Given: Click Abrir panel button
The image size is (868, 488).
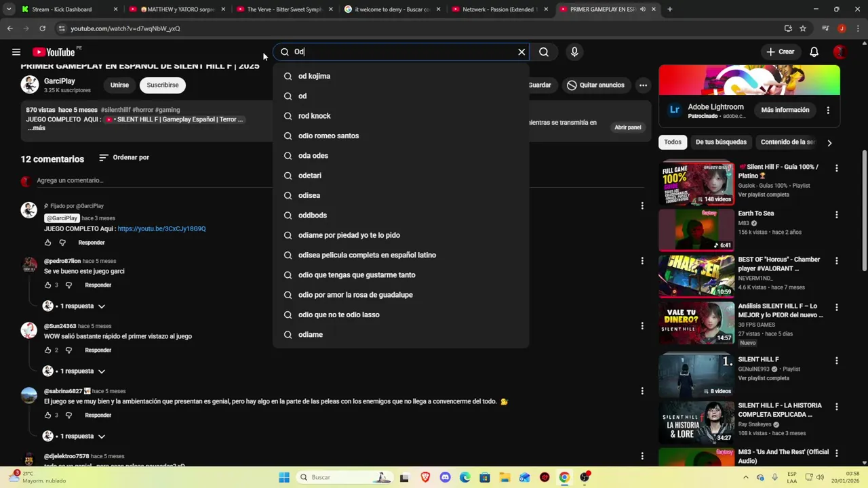Looking at the screenshot, I should click(x=628, y=127).
